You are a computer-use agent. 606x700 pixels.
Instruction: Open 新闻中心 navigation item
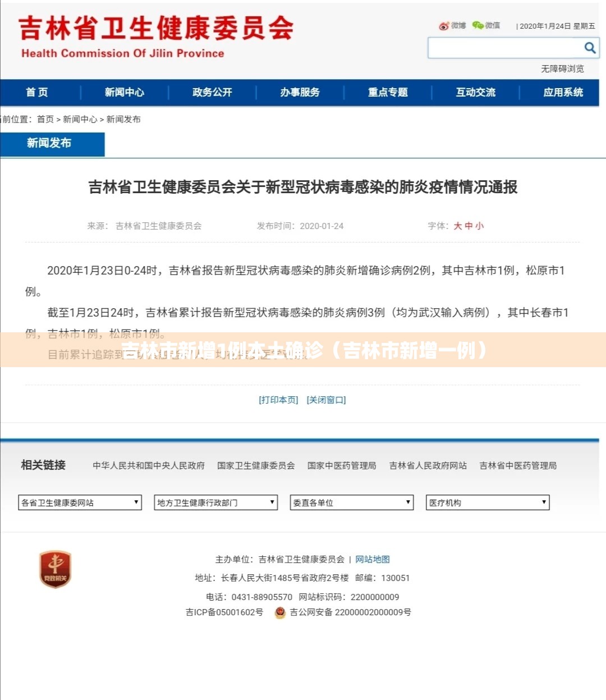(125, 92)
